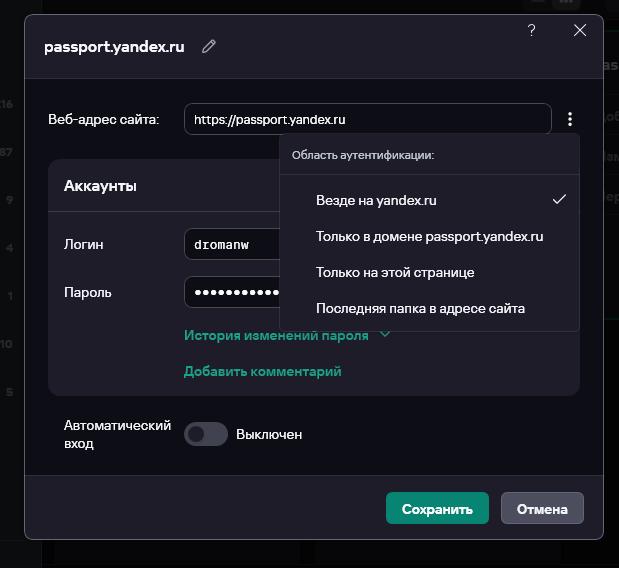
Task: Focus the Логин field containing dromanw
Action: point(232,244)
